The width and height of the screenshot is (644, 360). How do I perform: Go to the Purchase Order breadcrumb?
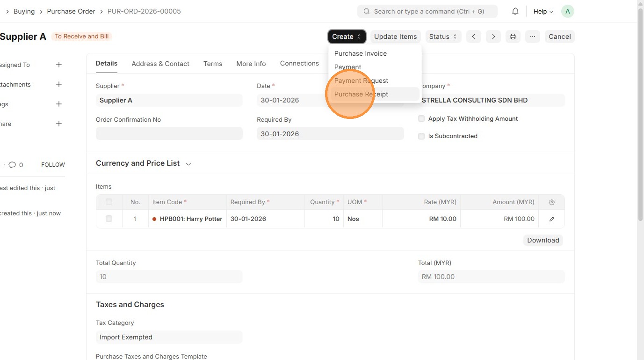coord(71,11)
